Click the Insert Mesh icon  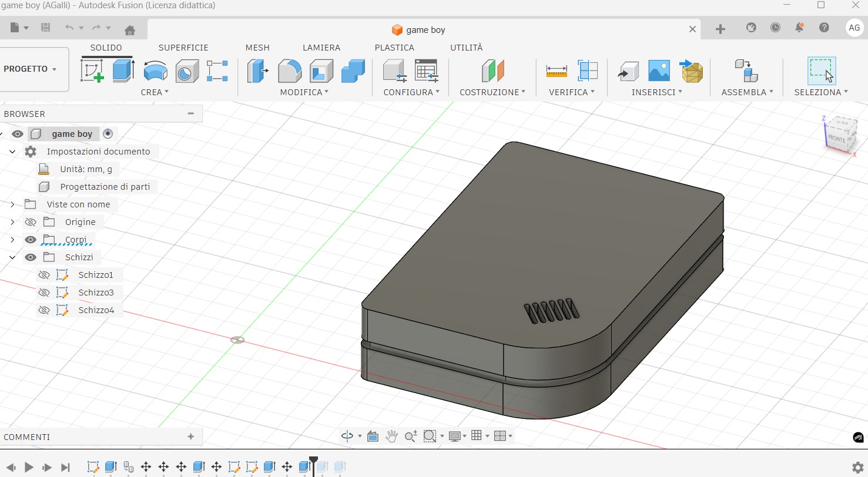pyautogui.click(x=692, y=71)
